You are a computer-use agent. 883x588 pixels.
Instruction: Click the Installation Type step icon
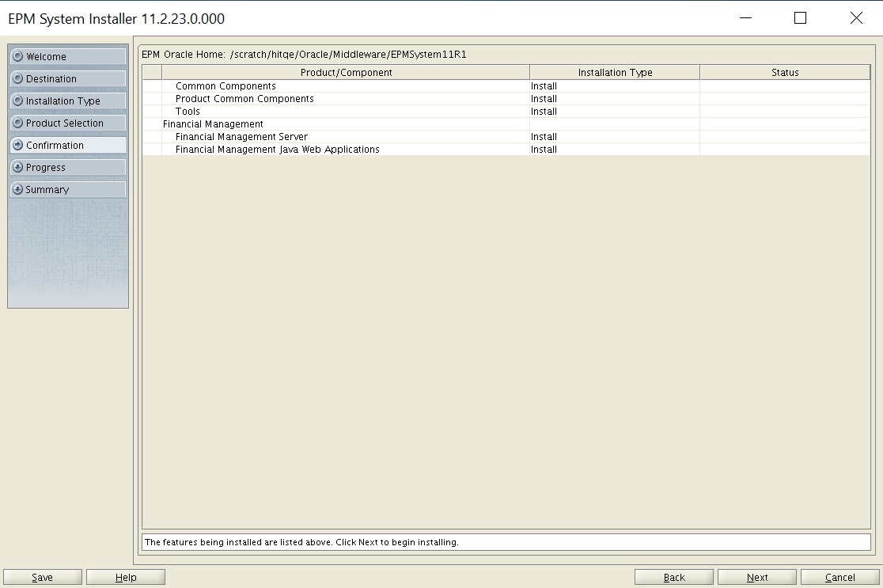click(18, 101)
